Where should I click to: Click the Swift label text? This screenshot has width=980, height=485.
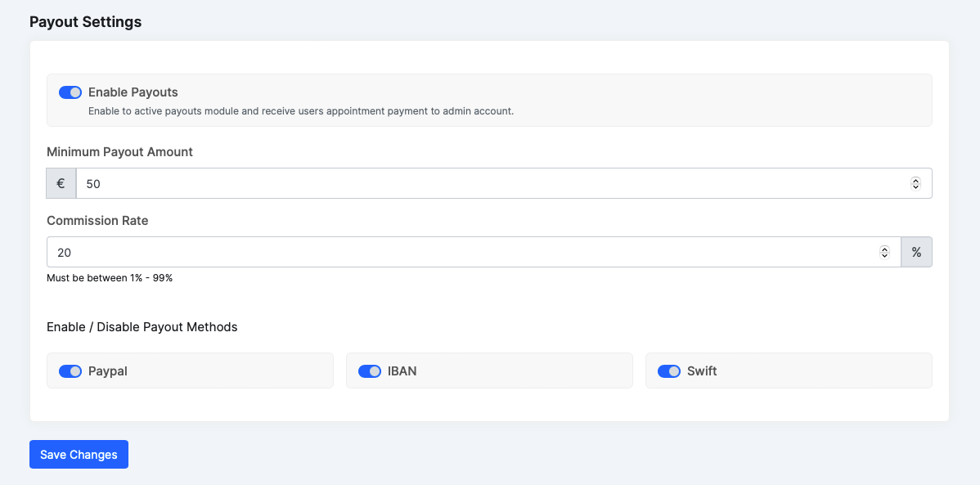702,371
